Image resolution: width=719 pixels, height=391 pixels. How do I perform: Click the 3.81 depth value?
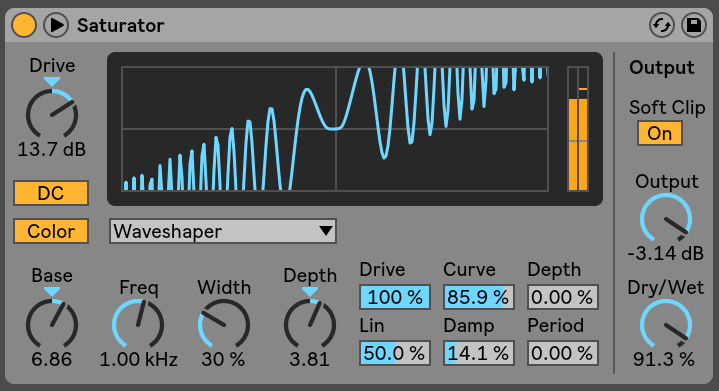310,359
